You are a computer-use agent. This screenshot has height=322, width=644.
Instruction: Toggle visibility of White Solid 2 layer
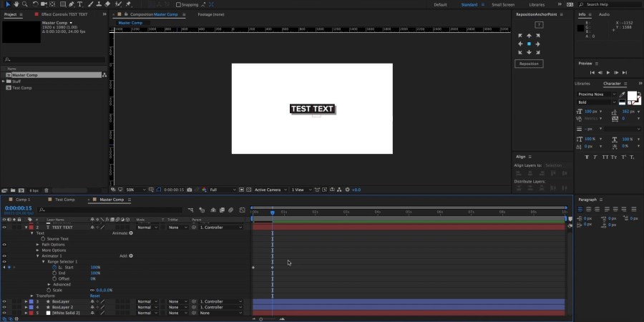(4, 313)
